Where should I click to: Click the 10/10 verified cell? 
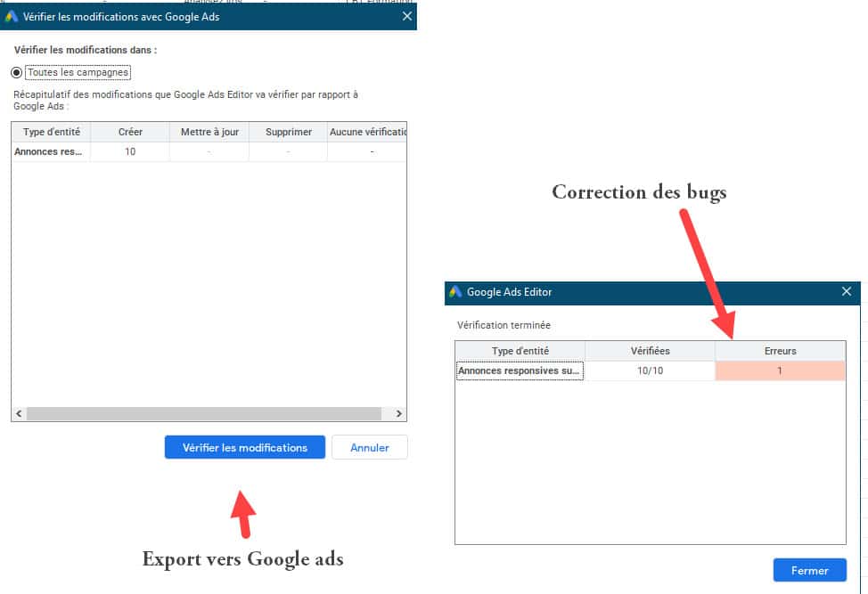[x=650, y=370]
